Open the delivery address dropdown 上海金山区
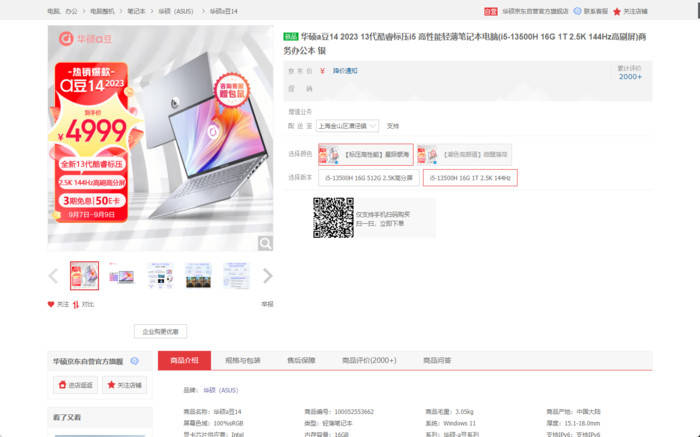The width and height of the screenshot is (700, 437). [x=347, y=126]
